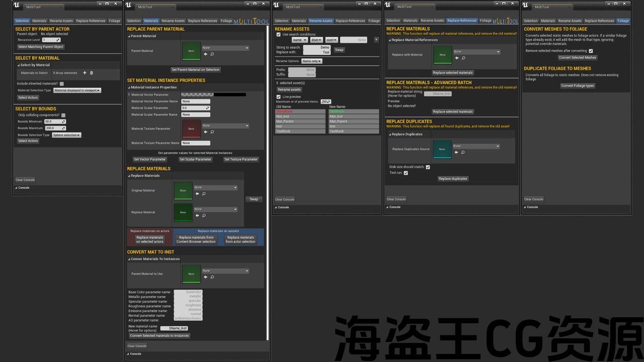Expand Material Vector Parameter row

129,95
